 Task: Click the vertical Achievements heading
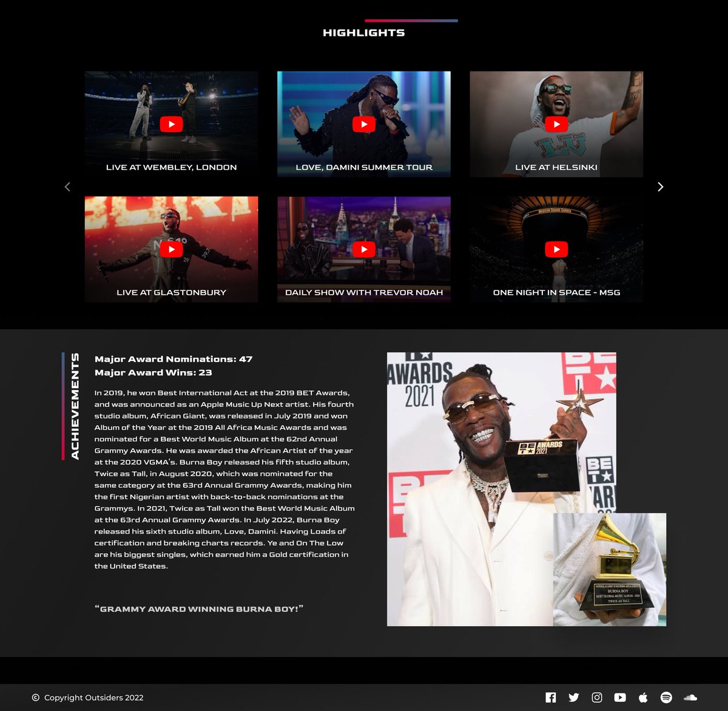pos(75,406)
